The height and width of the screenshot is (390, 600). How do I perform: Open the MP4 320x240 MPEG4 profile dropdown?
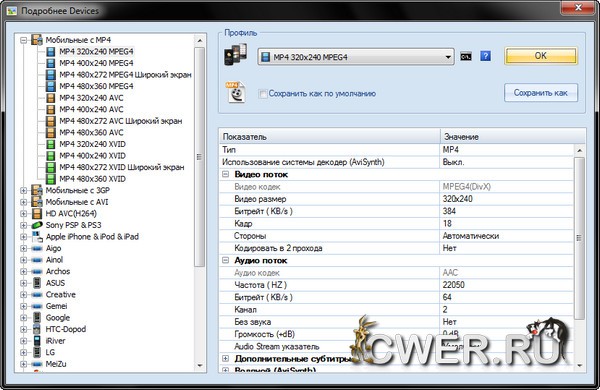356,57
